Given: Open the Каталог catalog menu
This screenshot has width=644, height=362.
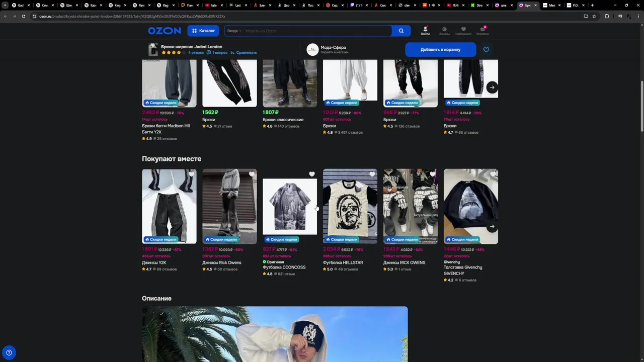Looking at the screenshot, I should pos(203,31).
